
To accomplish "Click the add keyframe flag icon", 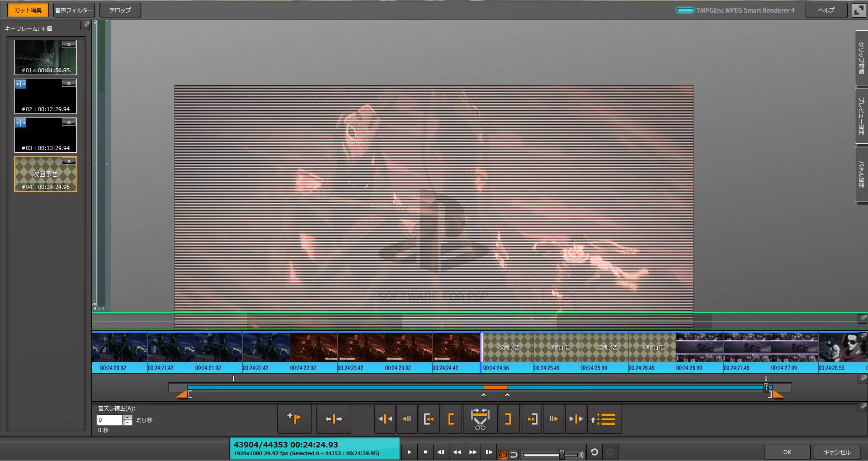I will tap(294, 419).
